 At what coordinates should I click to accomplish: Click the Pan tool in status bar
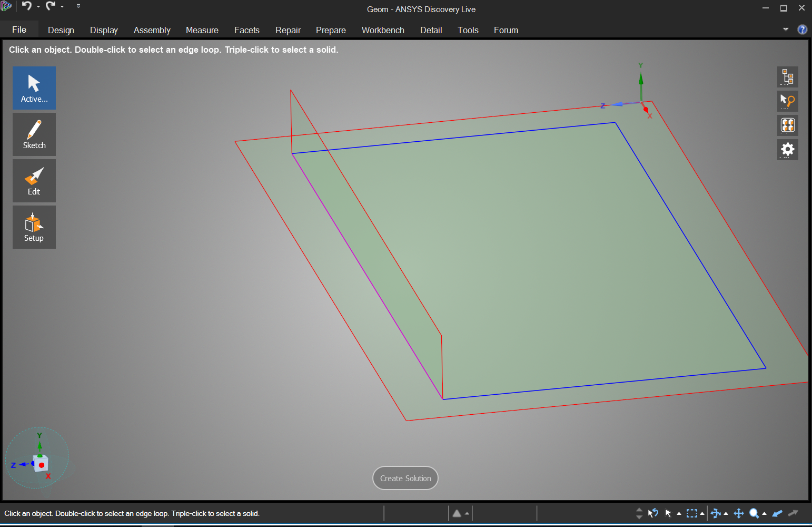[739, 513]
